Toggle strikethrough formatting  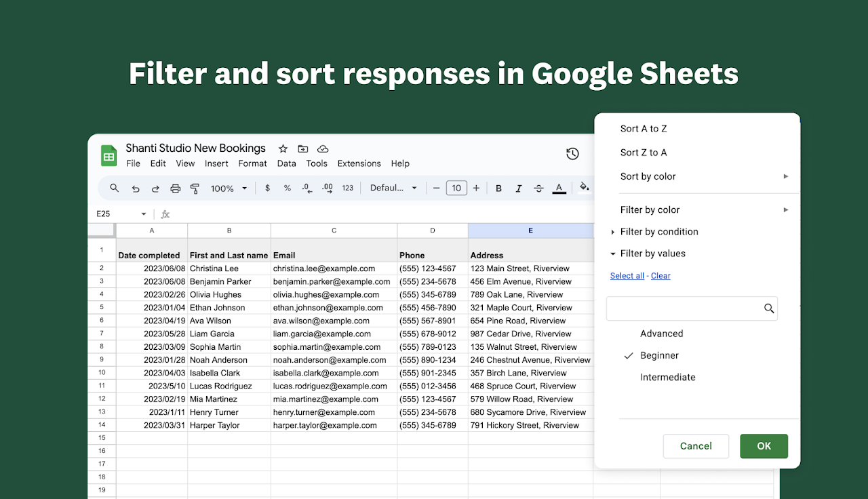(538, 188)
